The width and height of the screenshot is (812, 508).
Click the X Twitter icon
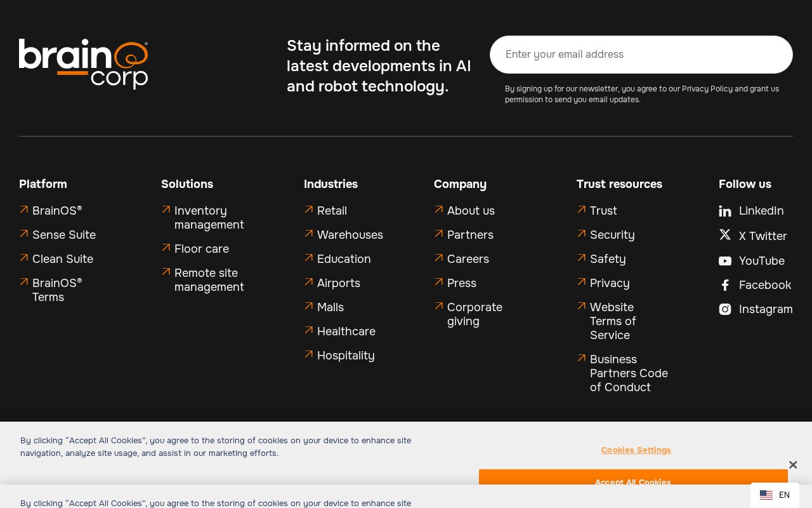(x=725, y=235)
